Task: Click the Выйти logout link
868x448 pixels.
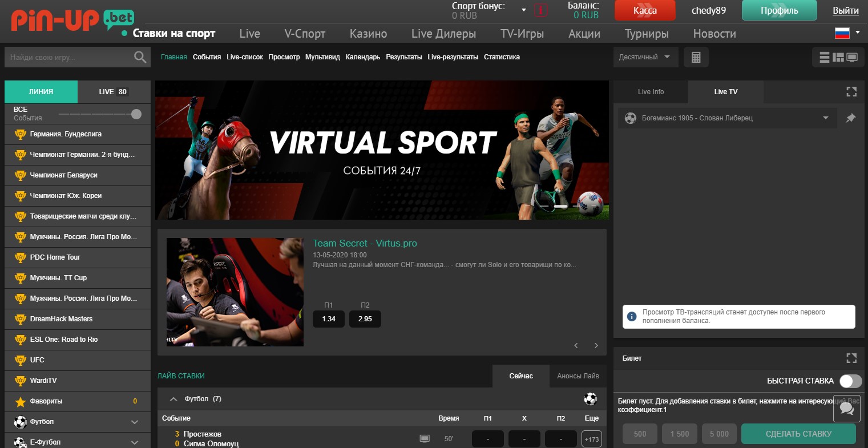Action: (x=846, y=10)
